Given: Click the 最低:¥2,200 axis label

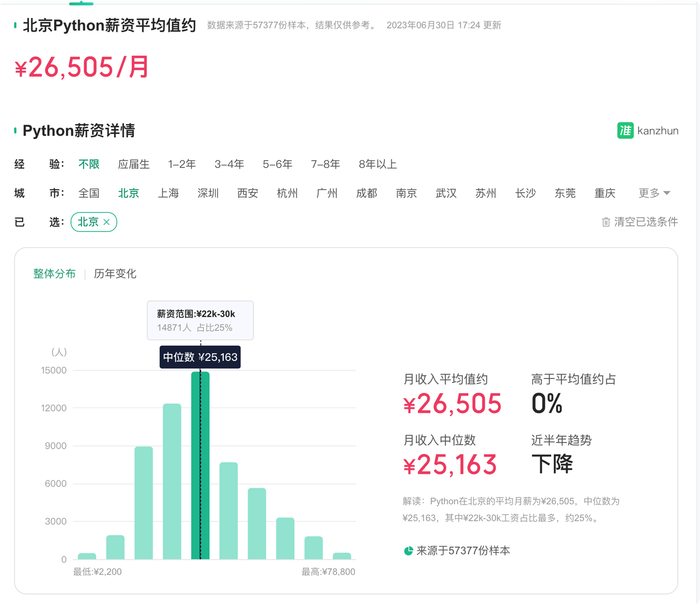Looking at the screenshot, I should tap(97, 572).
